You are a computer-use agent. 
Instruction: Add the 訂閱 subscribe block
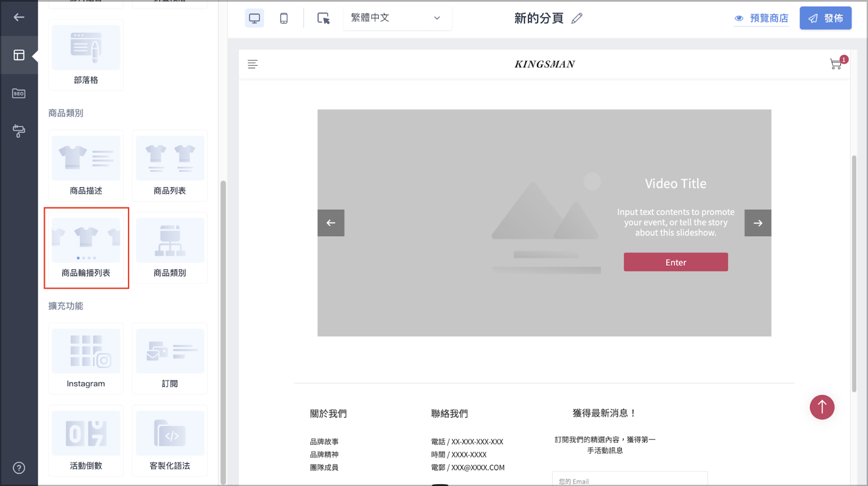pos(170,358)
